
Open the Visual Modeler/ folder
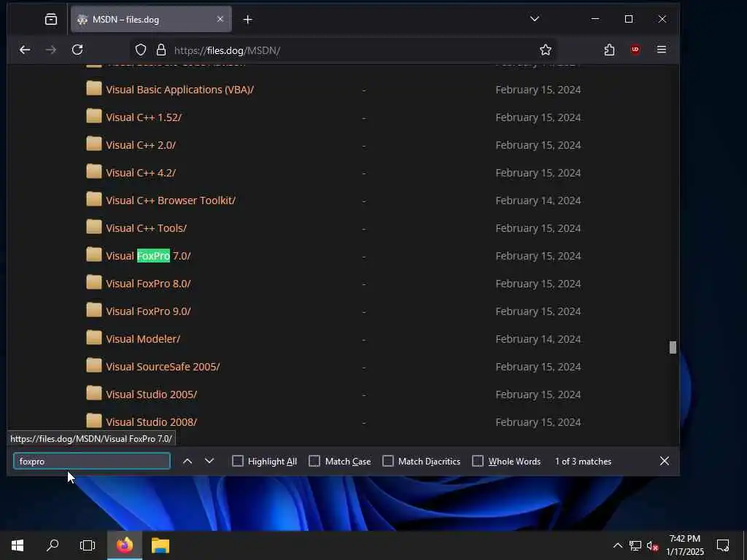143,338
